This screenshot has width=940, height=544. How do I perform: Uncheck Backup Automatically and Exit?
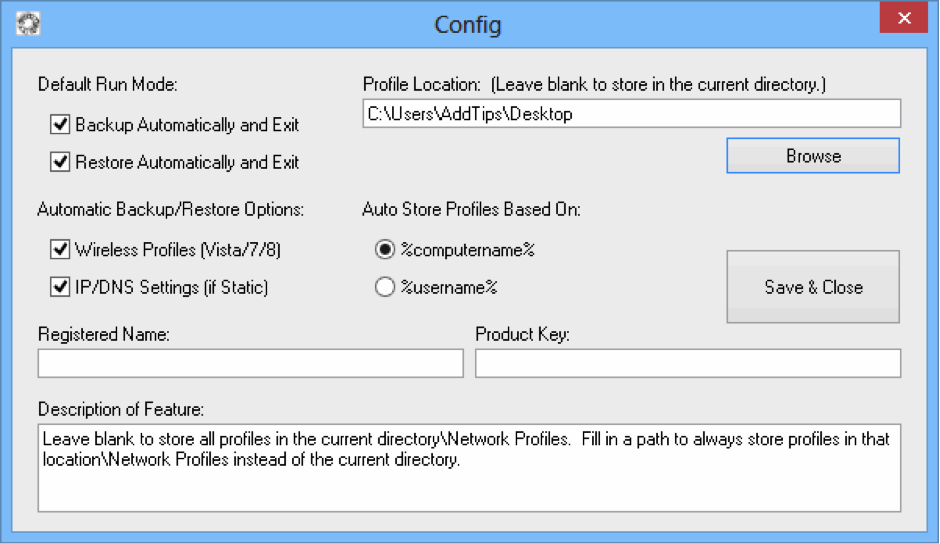point(60,125)
